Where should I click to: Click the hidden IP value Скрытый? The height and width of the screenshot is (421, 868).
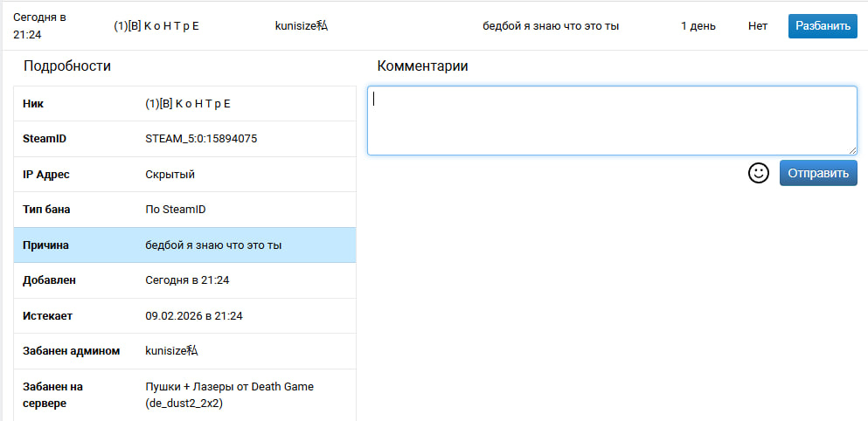tap(170, 175)
